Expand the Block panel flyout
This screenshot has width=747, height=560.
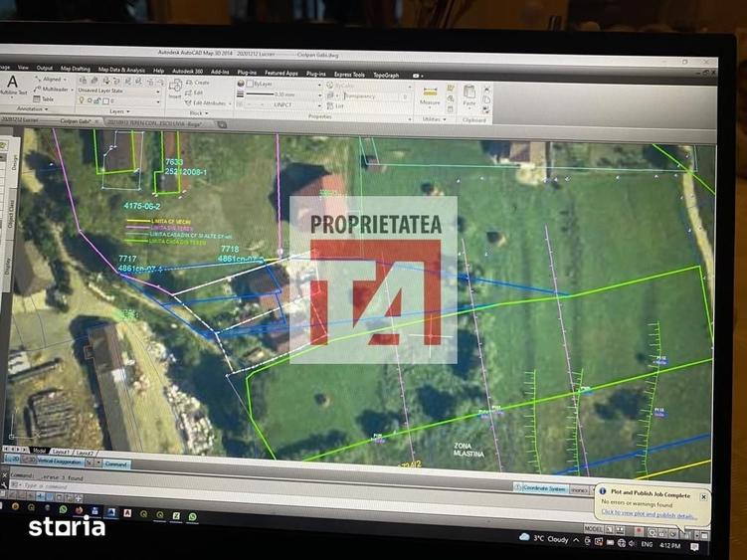point(199,113)
